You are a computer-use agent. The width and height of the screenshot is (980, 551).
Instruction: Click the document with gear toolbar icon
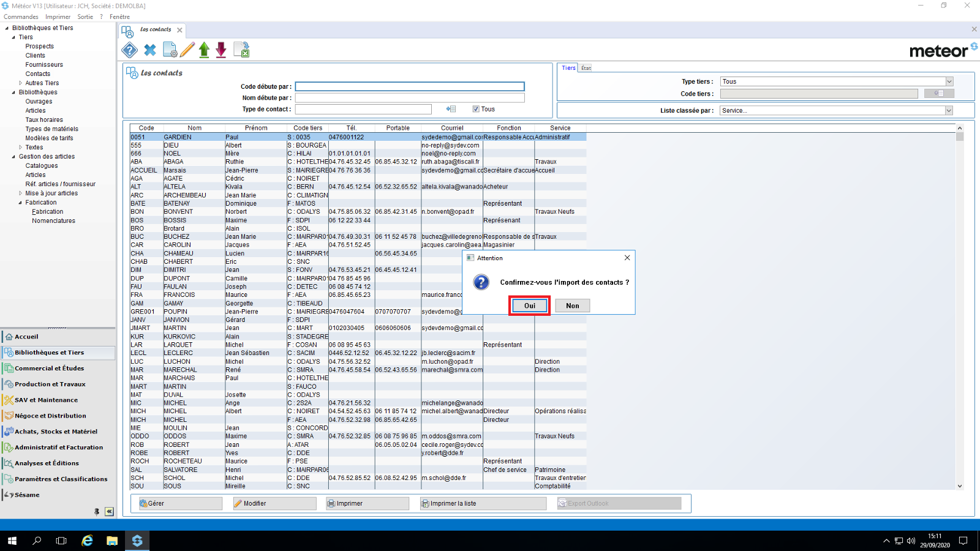(170, 50)
